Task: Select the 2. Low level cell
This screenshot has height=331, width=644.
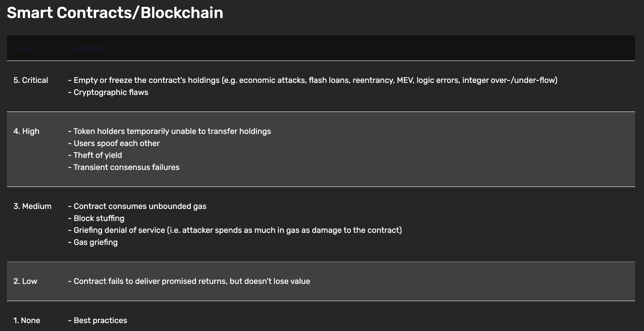Action: point(25,281)
